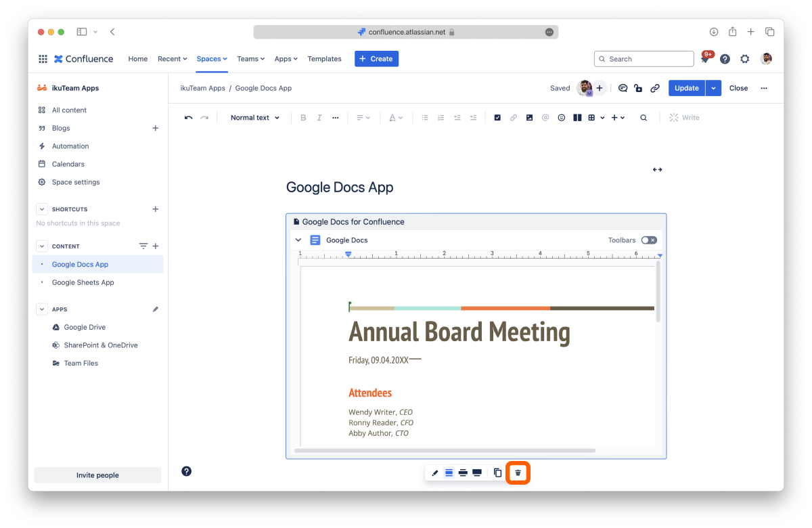Collapse the Shortcuts section
This screenshot has width=812, height=528.
(42, 209)
